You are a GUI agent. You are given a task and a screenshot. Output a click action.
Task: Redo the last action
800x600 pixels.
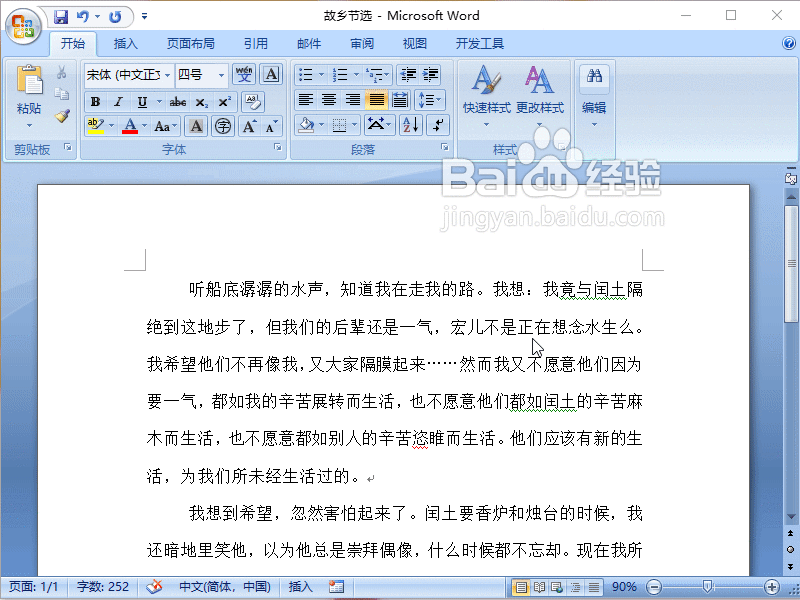point(115,17)
